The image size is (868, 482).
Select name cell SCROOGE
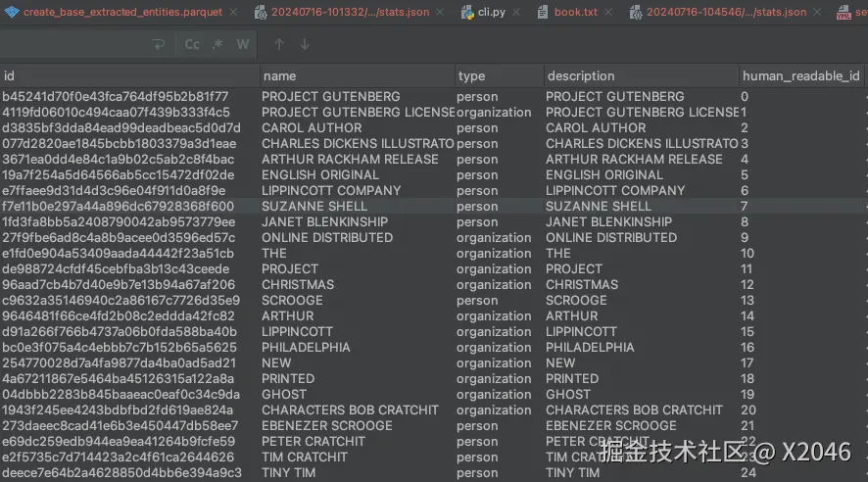point(292,300)
